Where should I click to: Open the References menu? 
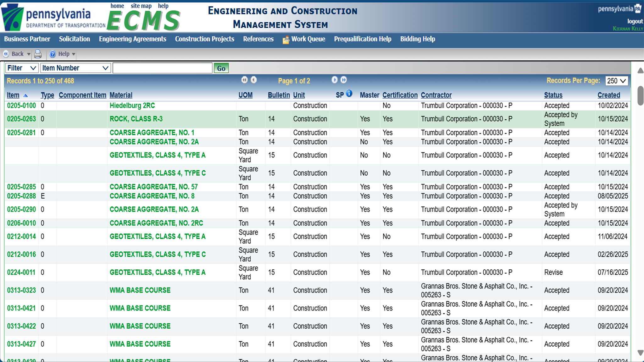[x=258, y=39]
